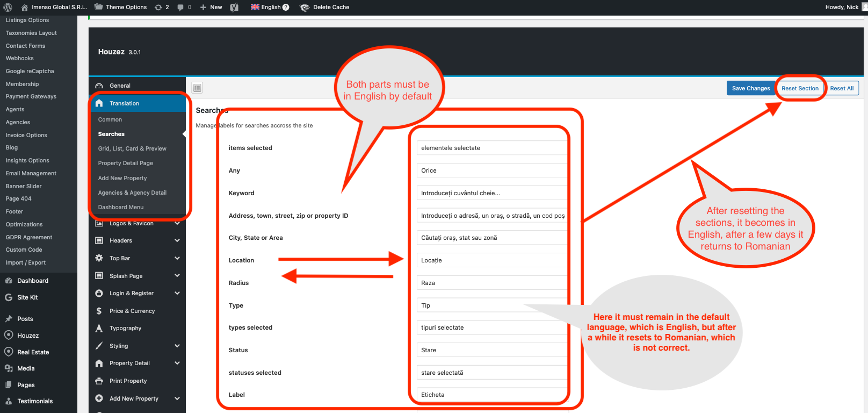Screen dimensions: 868x413
Task: Open Theme Options in admin bar
Action: coord(121,8)
